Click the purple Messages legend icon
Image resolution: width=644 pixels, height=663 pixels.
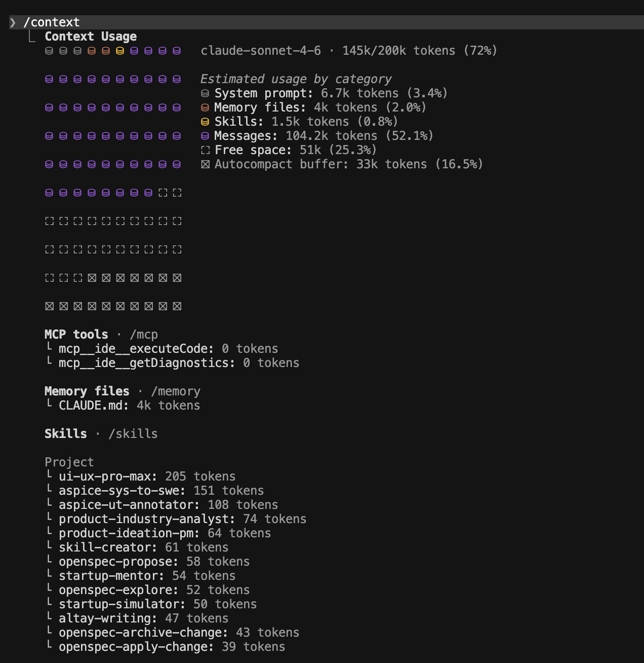[205, 136]
